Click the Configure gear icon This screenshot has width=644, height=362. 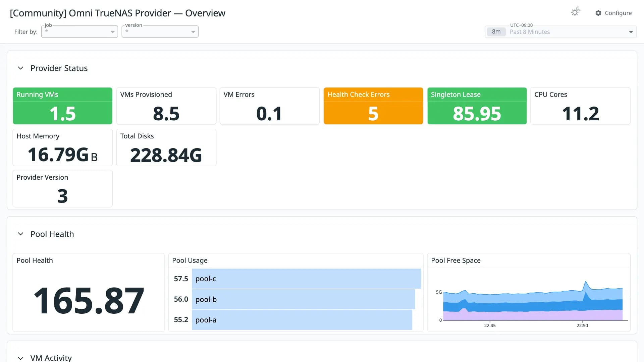coord(598,13)
